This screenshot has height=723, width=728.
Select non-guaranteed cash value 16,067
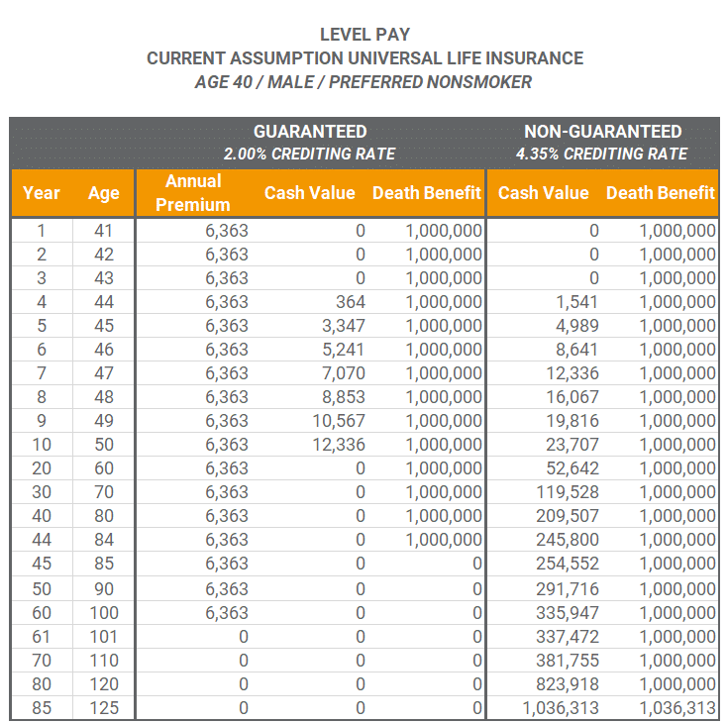pos(572,396)
